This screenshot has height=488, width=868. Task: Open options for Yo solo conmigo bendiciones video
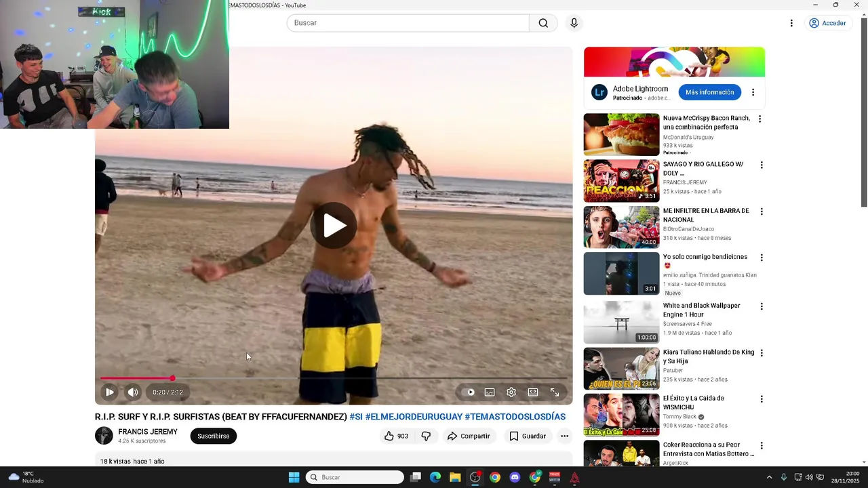coord(762,258)
